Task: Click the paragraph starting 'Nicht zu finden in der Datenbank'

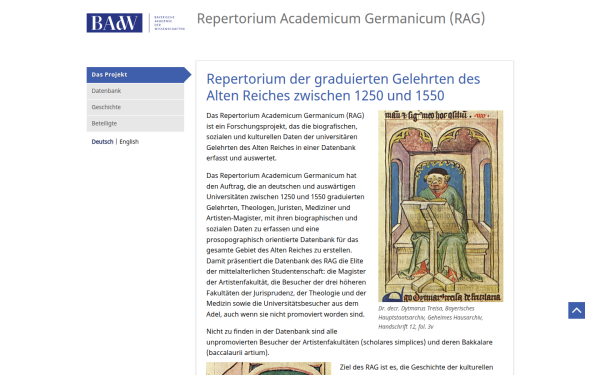Action: tap(349, 342)
